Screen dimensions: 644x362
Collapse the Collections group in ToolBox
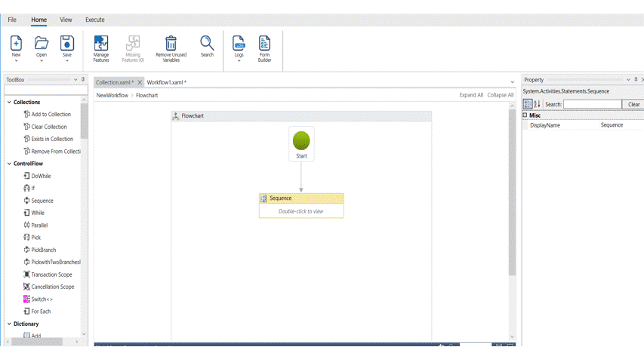(x=9, y=102)
